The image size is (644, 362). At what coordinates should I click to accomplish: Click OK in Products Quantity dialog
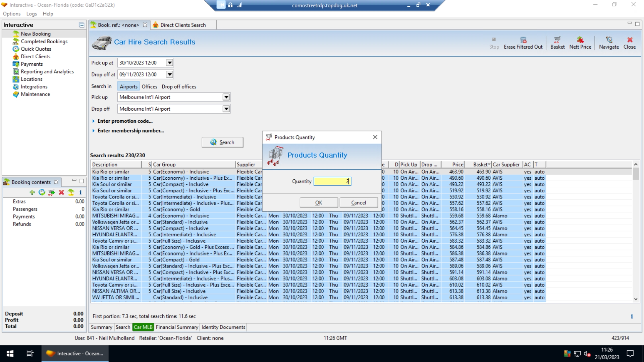coord(318,203)
